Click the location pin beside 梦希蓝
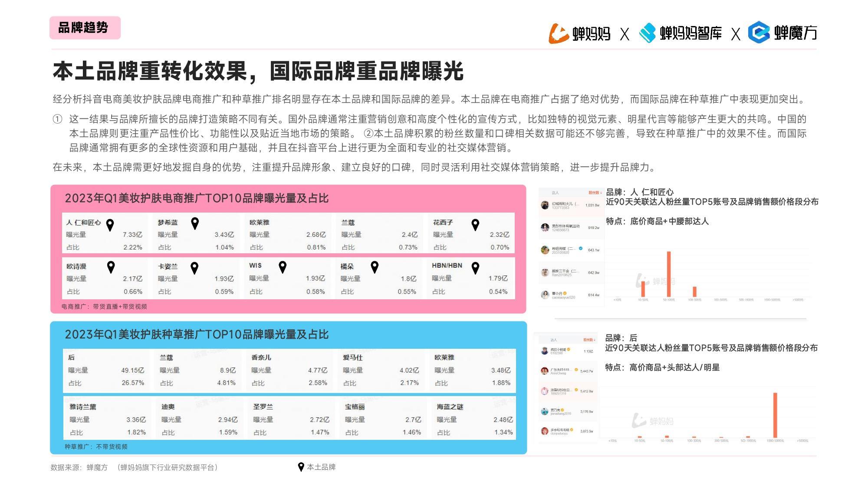868x488 pixels. [x=195, y=223]
